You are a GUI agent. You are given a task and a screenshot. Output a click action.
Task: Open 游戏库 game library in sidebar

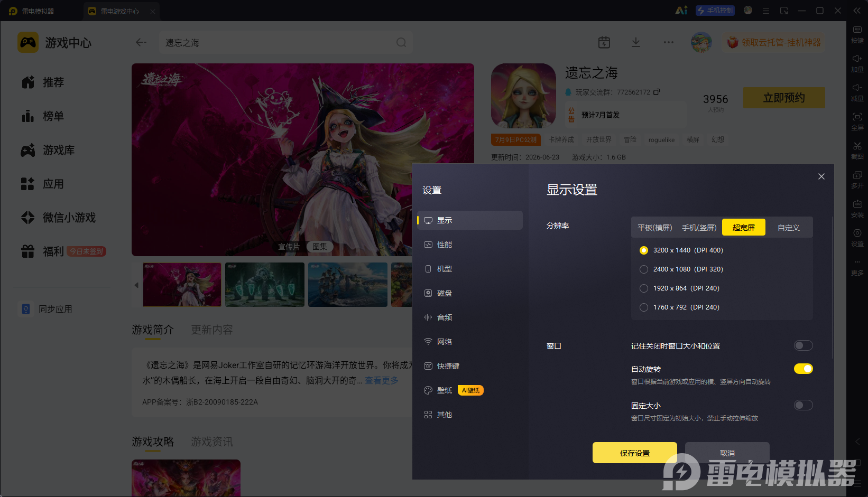point(48,150)
